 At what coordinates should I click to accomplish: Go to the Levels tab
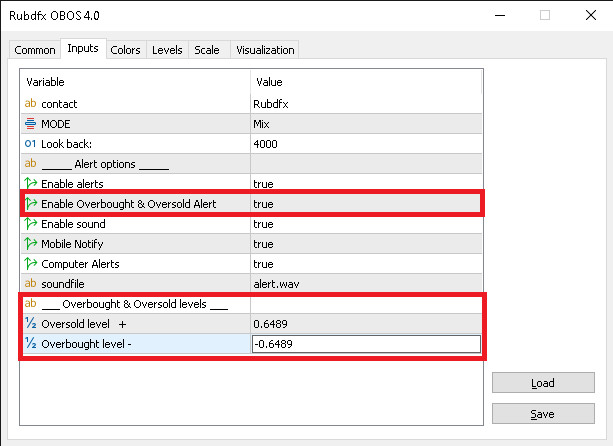(x=167, y=50)
